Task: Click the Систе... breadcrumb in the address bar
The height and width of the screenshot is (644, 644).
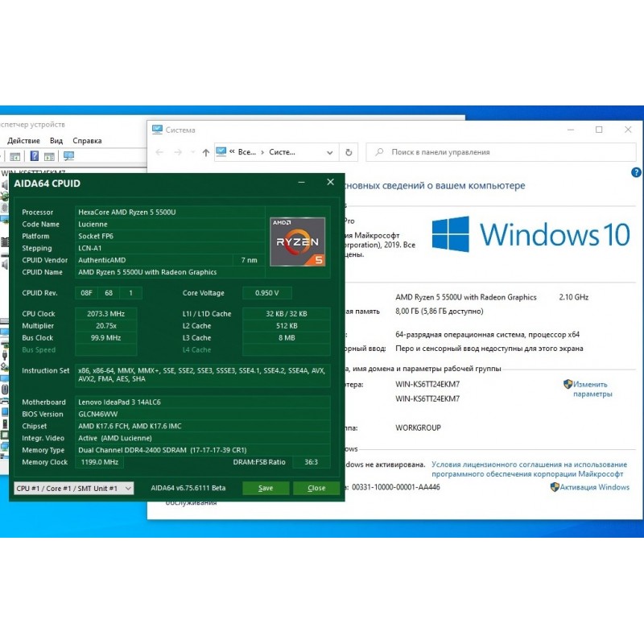Action: coord(283,152)
